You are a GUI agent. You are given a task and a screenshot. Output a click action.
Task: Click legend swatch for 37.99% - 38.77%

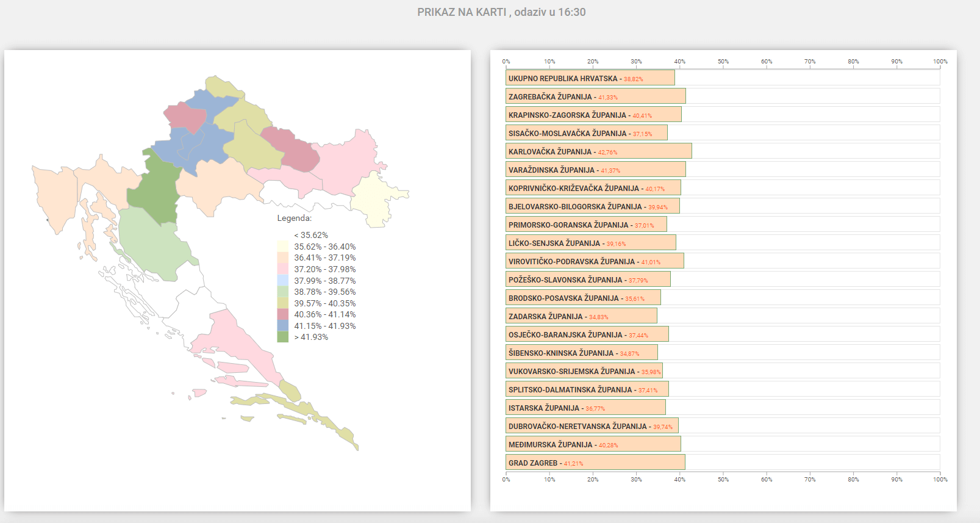pos(283,280)
